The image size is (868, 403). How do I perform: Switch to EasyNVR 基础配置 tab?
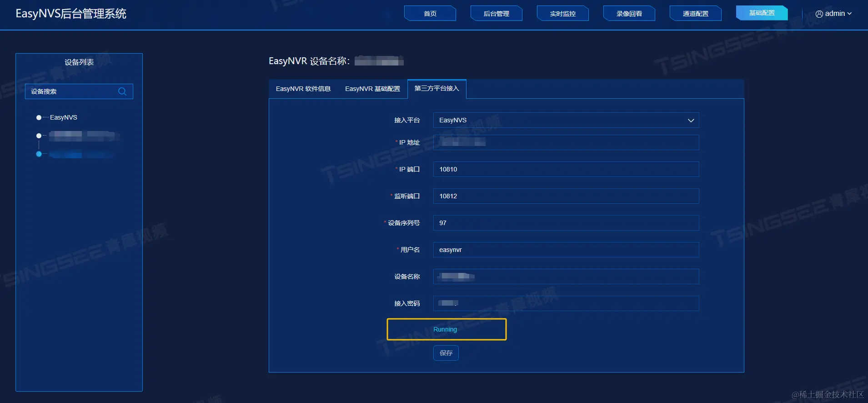(372, 89)
